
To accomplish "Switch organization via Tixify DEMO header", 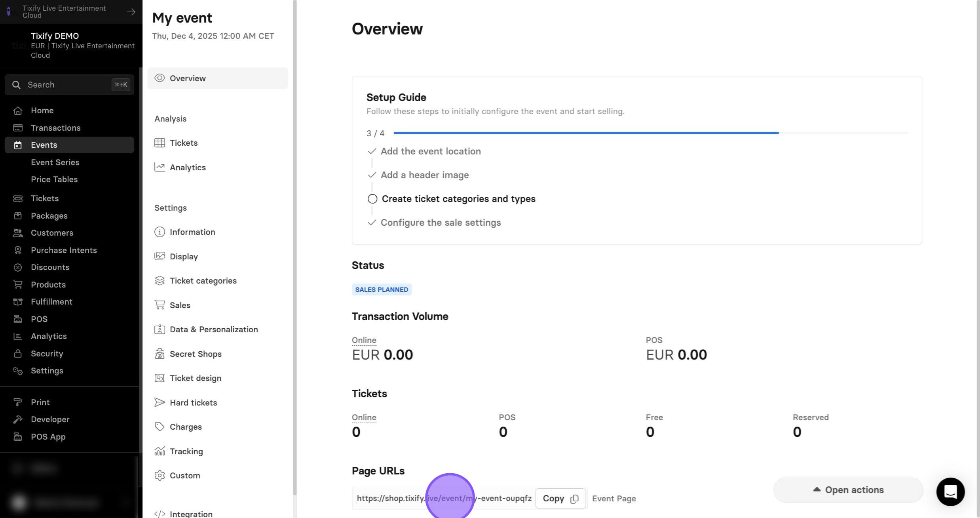I will coord(71,46).
